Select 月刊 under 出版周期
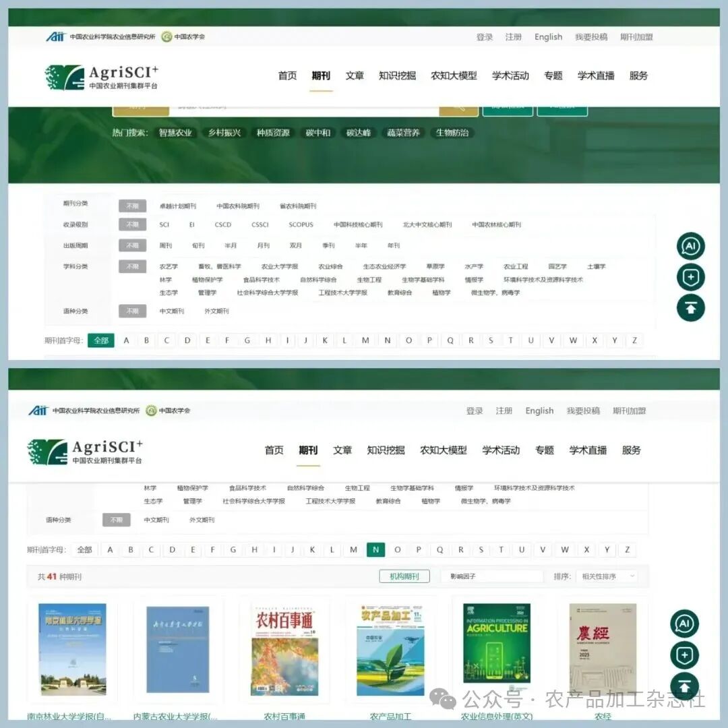 263,245
